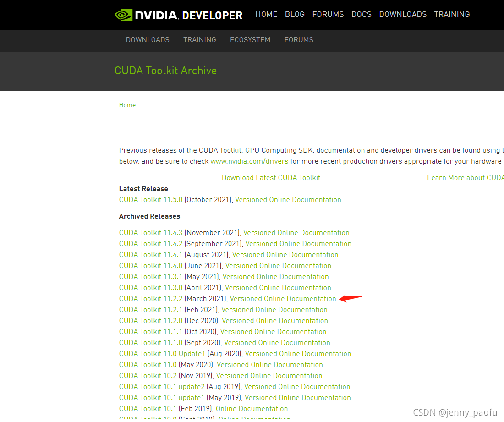The image size is (504, 422).
Task: Open CUDA Toolkit 11.2.1 link
Action: [151, 310]
